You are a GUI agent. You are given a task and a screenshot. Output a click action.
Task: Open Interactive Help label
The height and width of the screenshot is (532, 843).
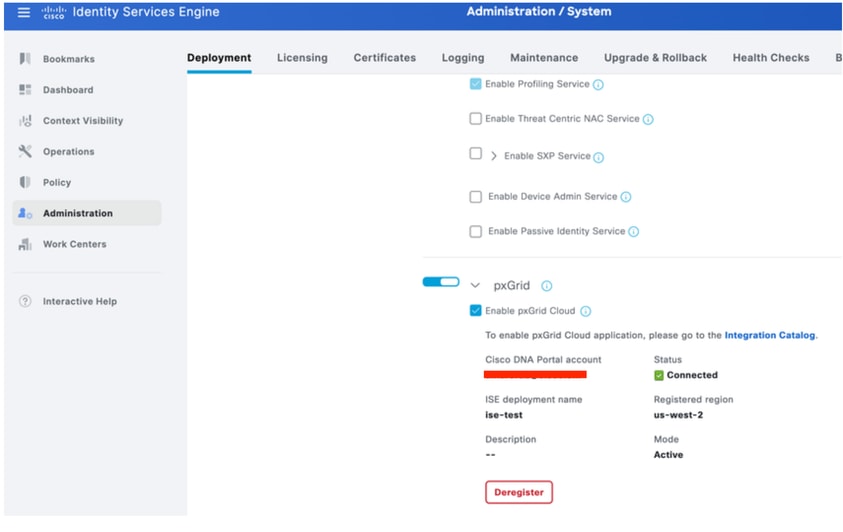(80, 301)
